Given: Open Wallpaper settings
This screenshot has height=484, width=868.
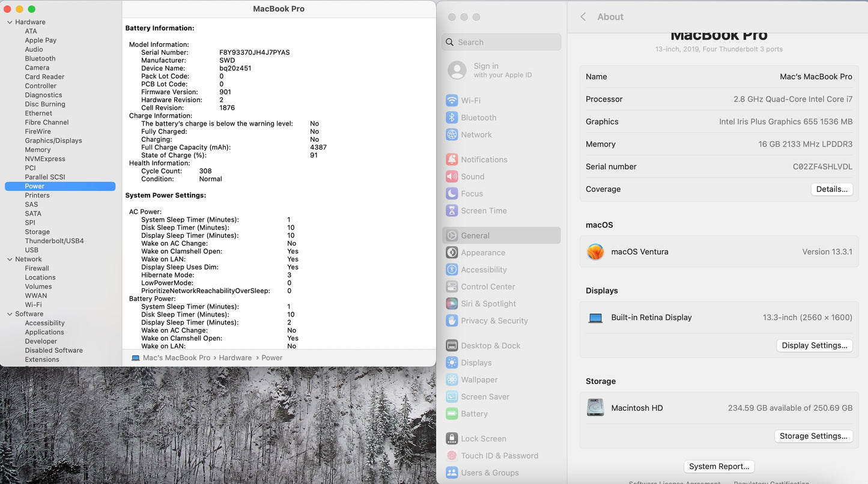Looking at the screenshot, I should tap(478, 380).
